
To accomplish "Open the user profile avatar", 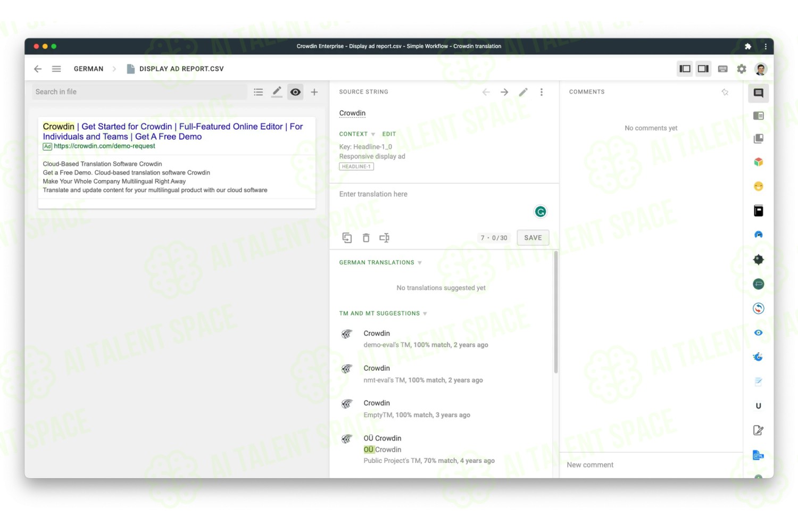I will tap(761, 69).
